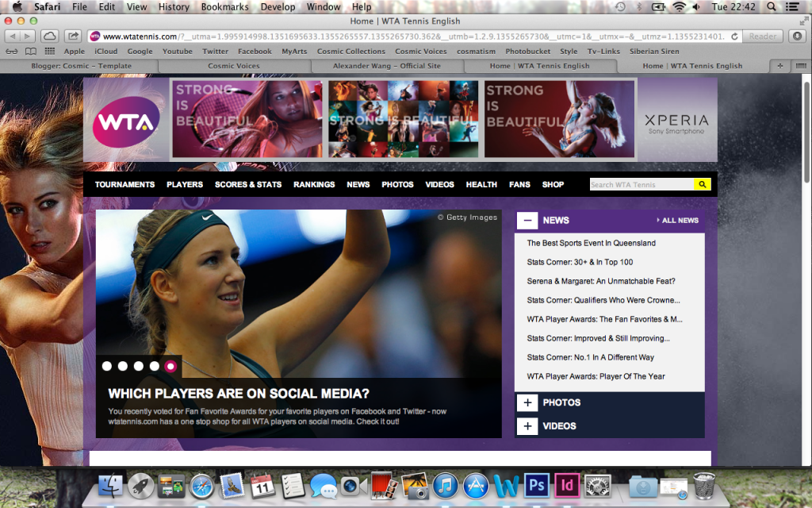
Task: Go to SCORES & STATS section
Action: point(248,184)
